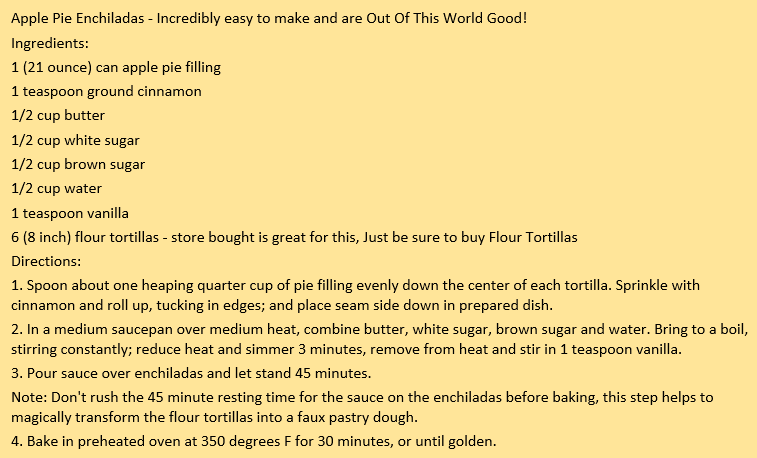757x458 pixels.
Task: Click step 4 "Bake in preheated oven"
Action: pos(253,442)
